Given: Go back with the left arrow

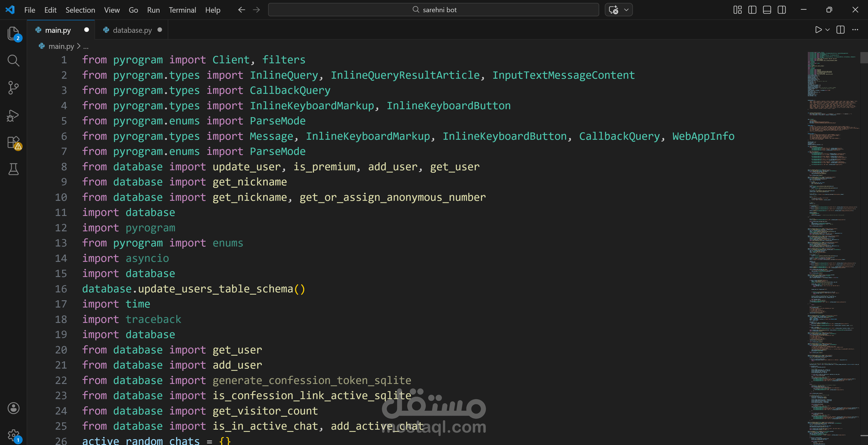Looking at the screenshot, I should pyautogui.click(x=241, y=10).
